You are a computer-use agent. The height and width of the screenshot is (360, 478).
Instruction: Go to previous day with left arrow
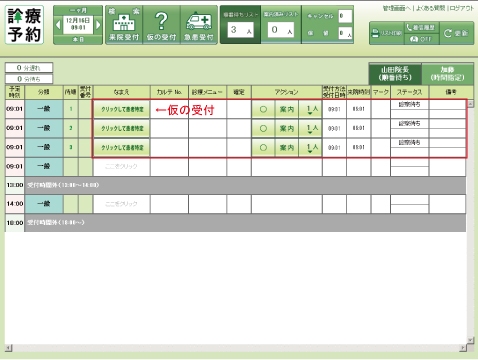click(58, 25)
